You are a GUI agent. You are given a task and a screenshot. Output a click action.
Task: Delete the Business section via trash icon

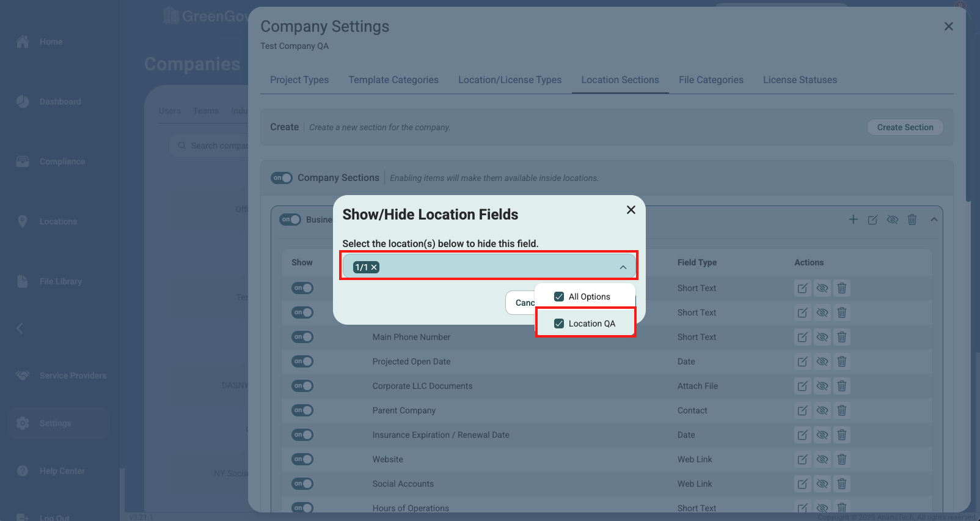pos(912,220)
